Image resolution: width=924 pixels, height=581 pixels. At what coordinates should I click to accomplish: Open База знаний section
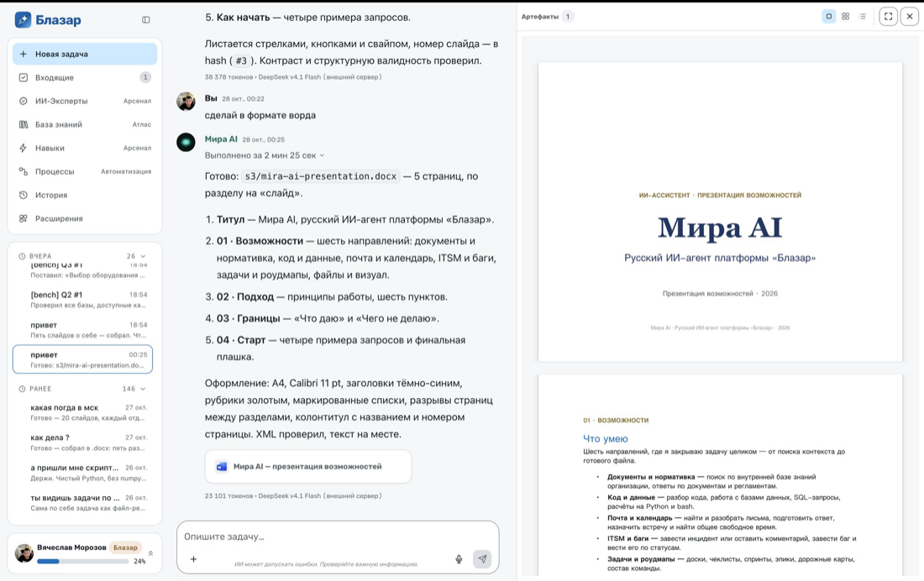point(84,124)
